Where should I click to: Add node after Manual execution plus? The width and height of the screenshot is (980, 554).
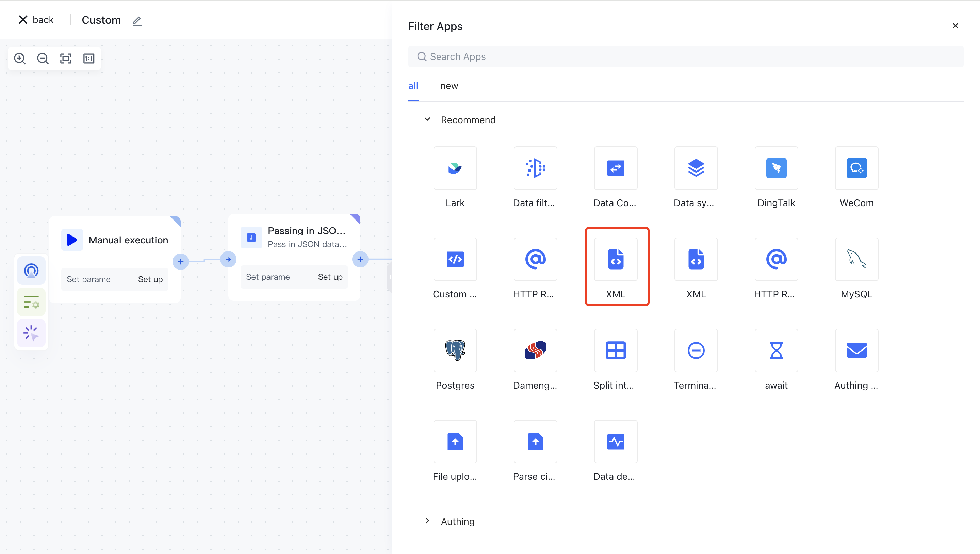[x=181, y=262]
